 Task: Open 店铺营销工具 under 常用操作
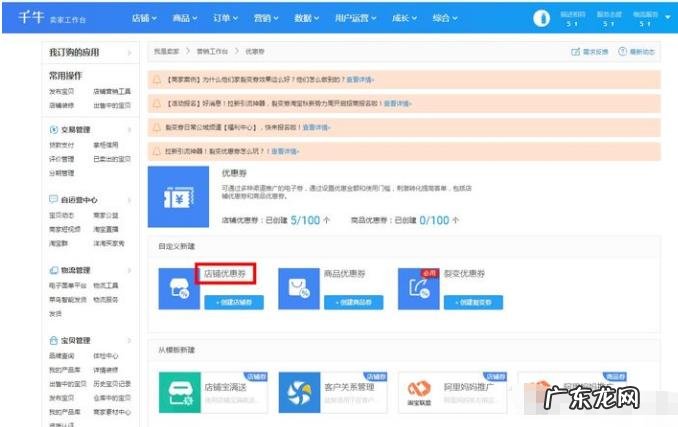pyautogui.click(x=112, y=92)
